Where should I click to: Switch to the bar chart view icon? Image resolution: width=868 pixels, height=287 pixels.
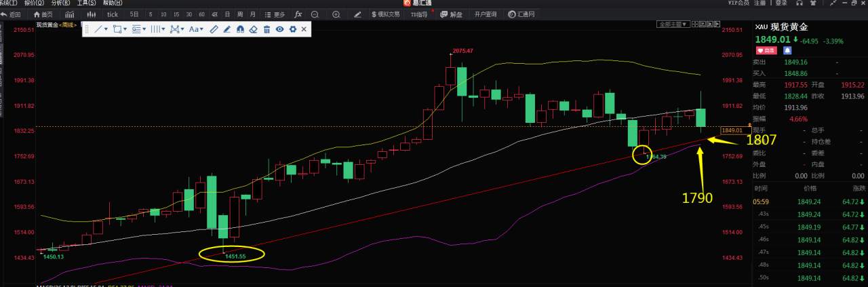[x=70, y=14]
